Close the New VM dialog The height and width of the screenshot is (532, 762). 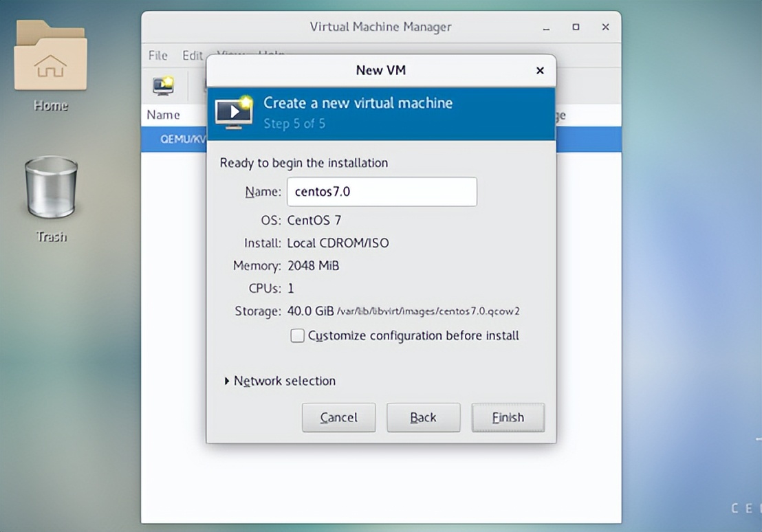pyautogui.click(x=540, y=70)
